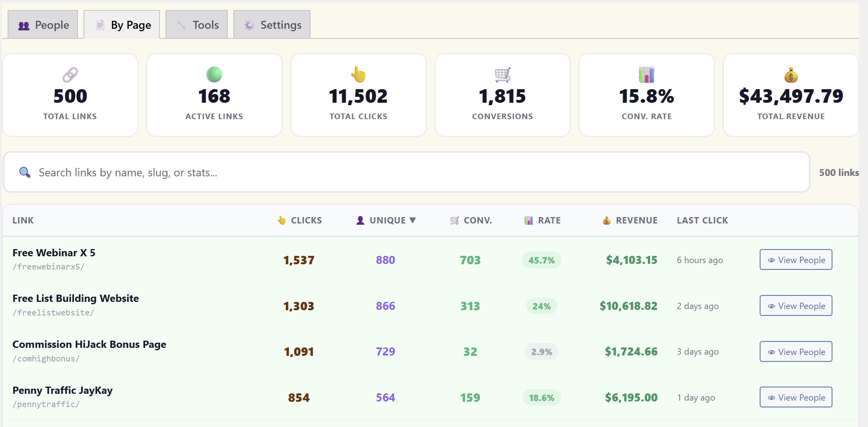Focus the search links input field
Image resolution: width=868 pixels, height=427 pixels.
[x=407, y=172]
